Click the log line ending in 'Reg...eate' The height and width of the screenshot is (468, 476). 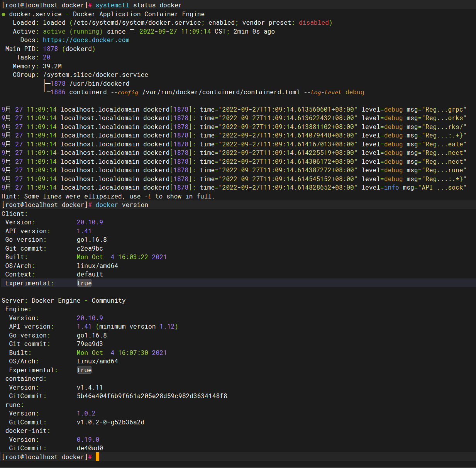(x=234, y=144)
